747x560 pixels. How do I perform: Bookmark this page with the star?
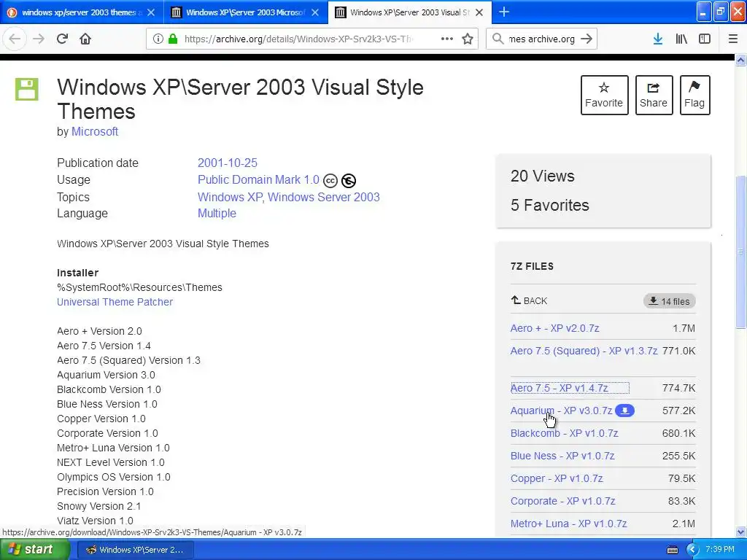pyautogui.click(x=468, y=39)
